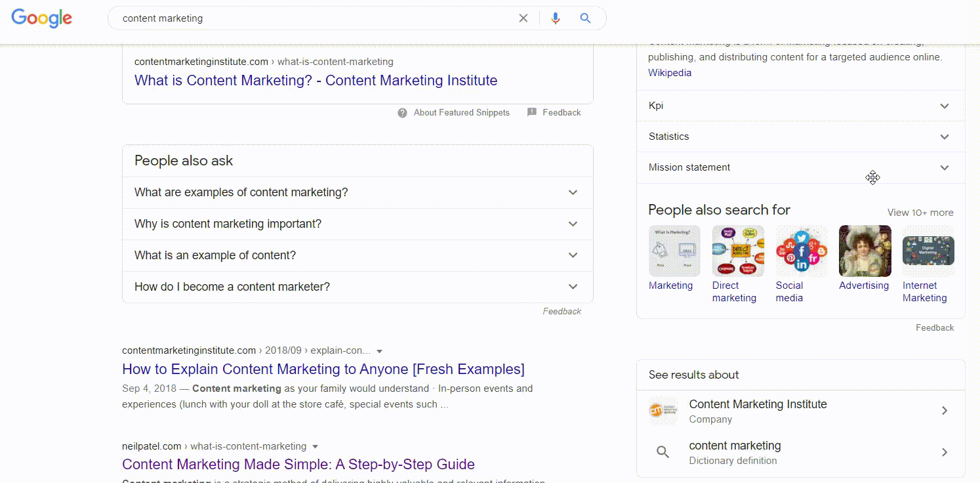Click the search icon beside content marketing definition
980x483 pixels.
[x=663, y=452]
